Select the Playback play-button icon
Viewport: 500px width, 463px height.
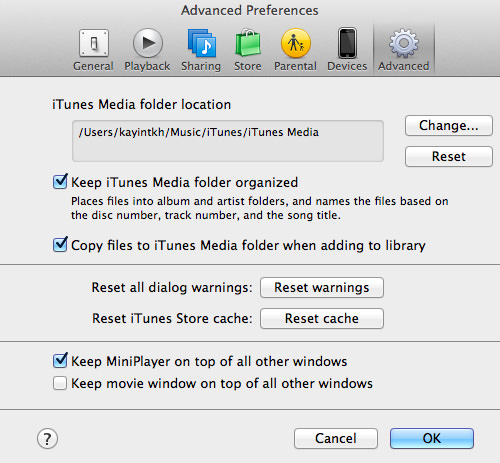point(148,43)
